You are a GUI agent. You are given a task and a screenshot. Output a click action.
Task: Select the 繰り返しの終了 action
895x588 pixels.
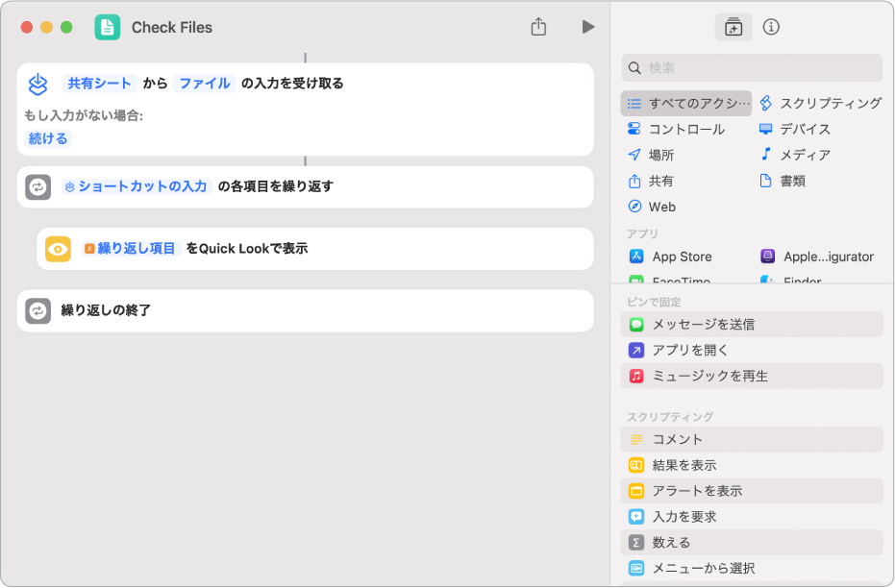pyautogui.click(x=306, y=311)
